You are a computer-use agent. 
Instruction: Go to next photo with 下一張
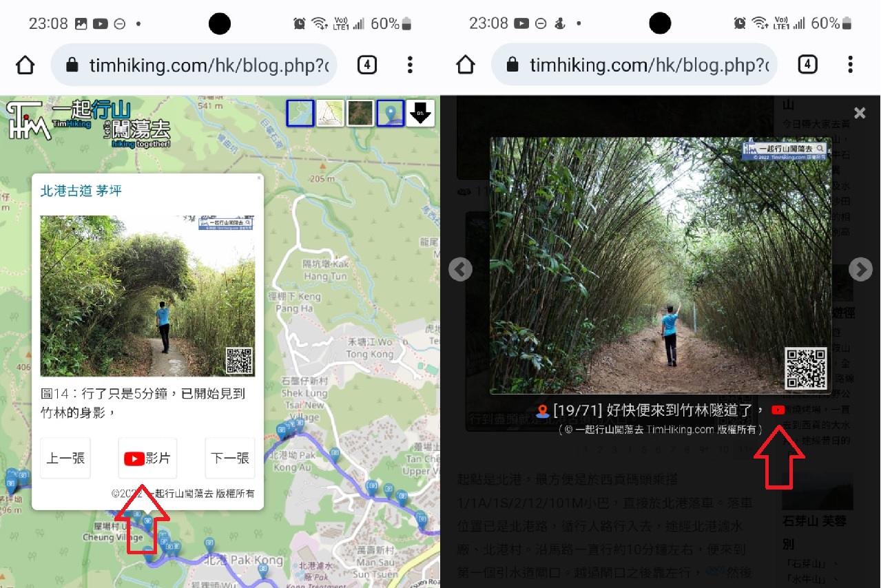click(x=230, y=459)
